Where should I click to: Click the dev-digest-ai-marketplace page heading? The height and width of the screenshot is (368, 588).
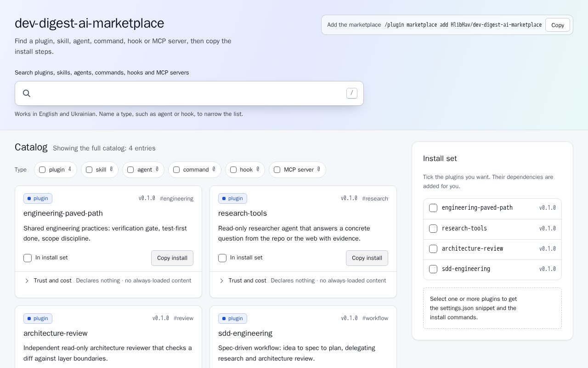pos(90,23)
